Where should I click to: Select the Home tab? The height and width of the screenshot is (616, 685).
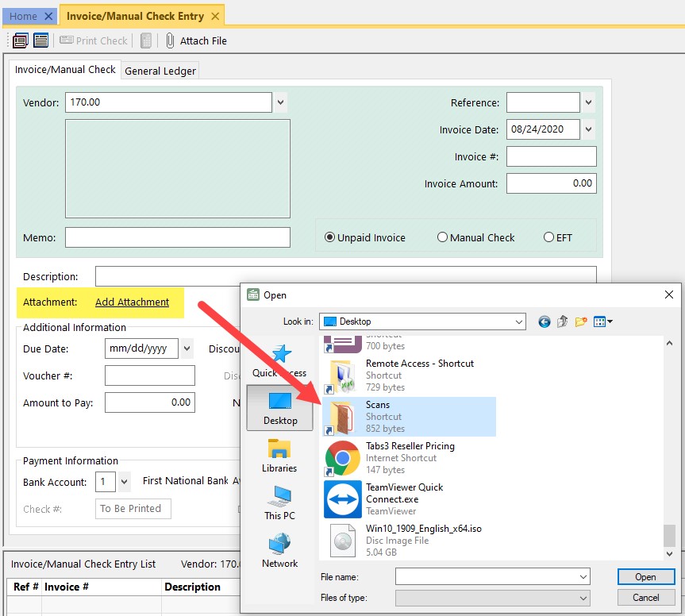(x=24, y=15)
